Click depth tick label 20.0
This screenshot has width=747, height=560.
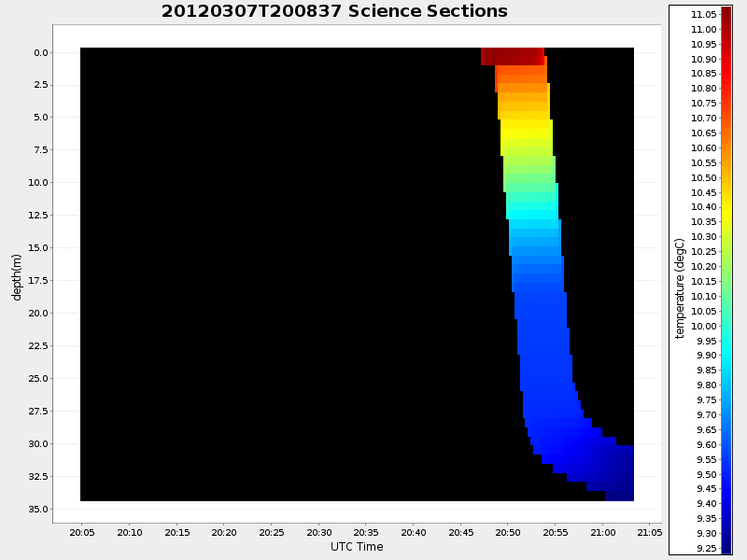point(38,314)
